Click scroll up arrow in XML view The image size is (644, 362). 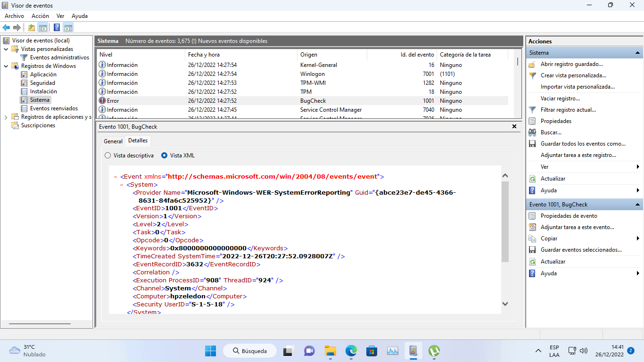tap(505, 176)
